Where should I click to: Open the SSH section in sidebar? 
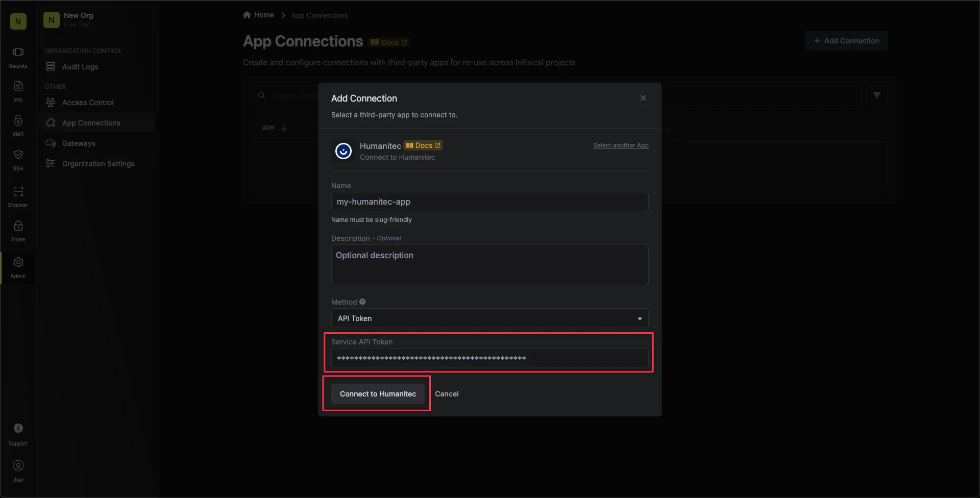[x=18, y=160]
